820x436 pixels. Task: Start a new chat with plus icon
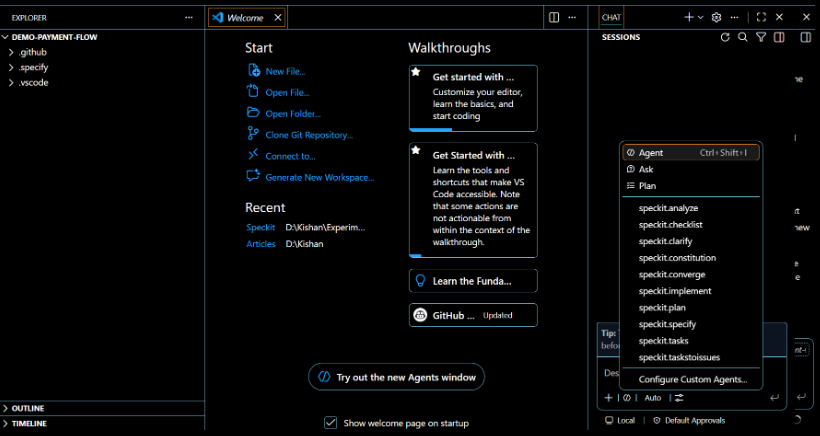pos(689,17)
